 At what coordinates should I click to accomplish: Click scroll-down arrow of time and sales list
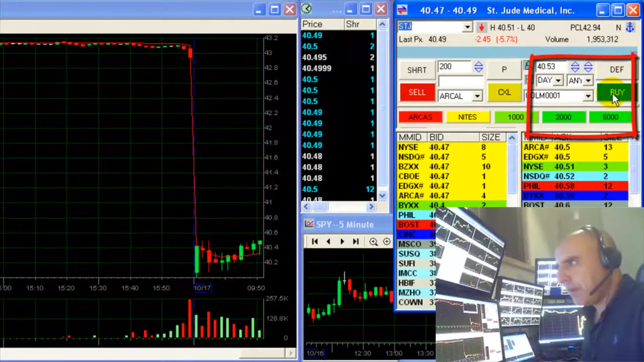tap(382, 195)
